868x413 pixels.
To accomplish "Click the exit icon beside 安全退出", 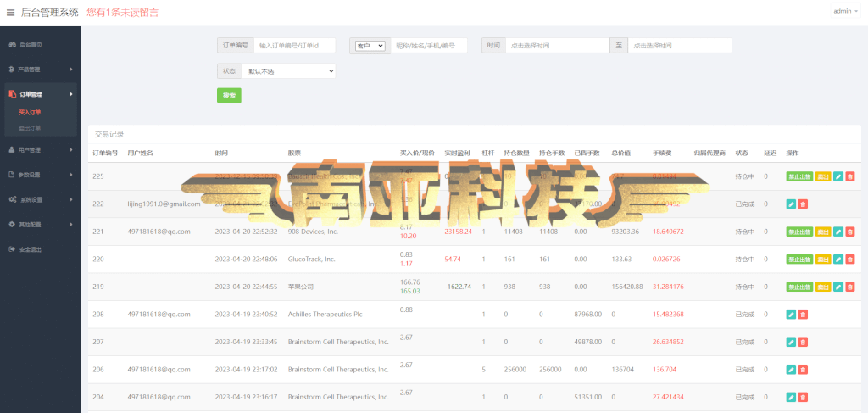I will coord(12,249).
